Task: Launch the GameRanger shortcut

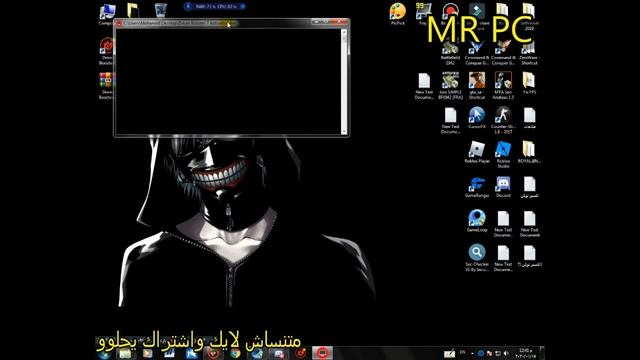Action: 477,187
